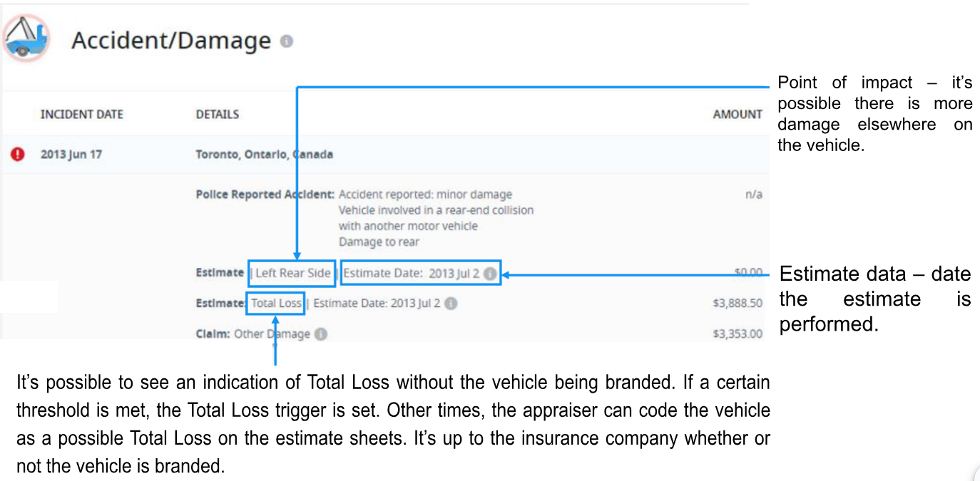Click red alert icon beside 2013 Jun 17
This screenshot has height=481, width=980.
[18, 154]
